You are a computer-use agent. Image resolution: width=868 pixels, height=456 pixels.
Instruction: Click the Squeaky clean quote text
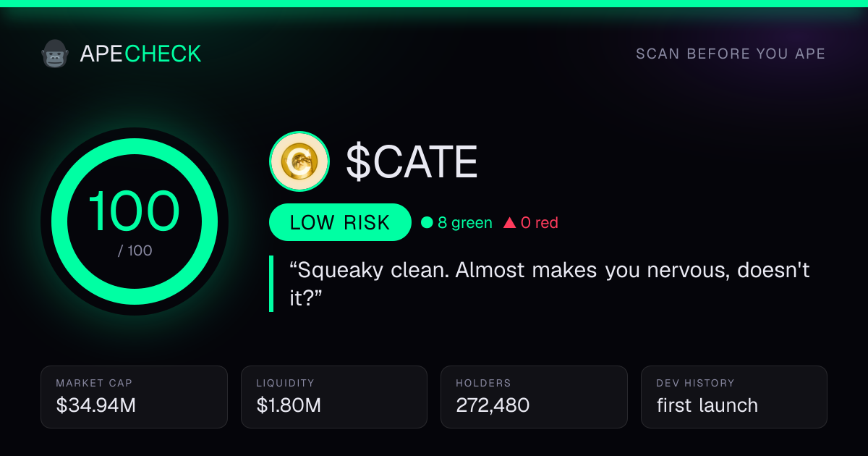pos(550,284)
